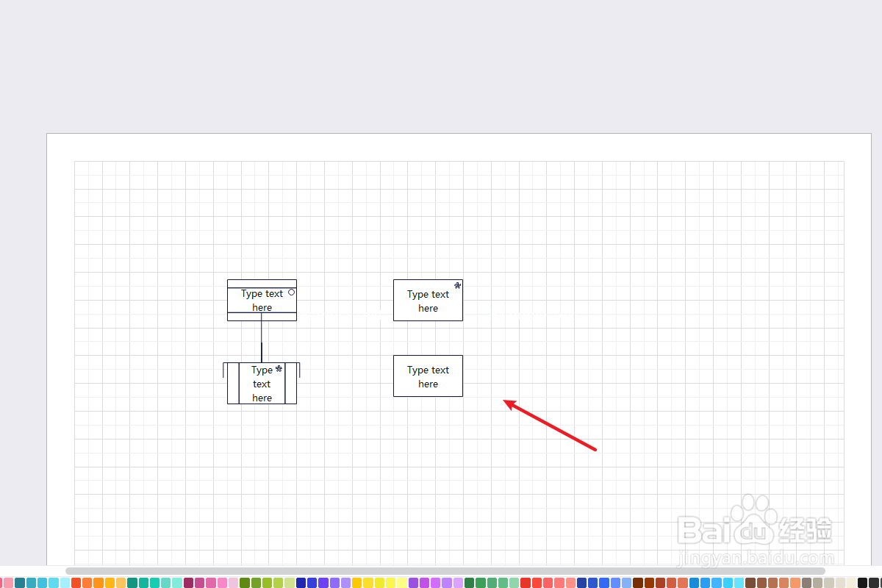Pick the golden yellow swatch
882x588 pixels.
point(357,583)
